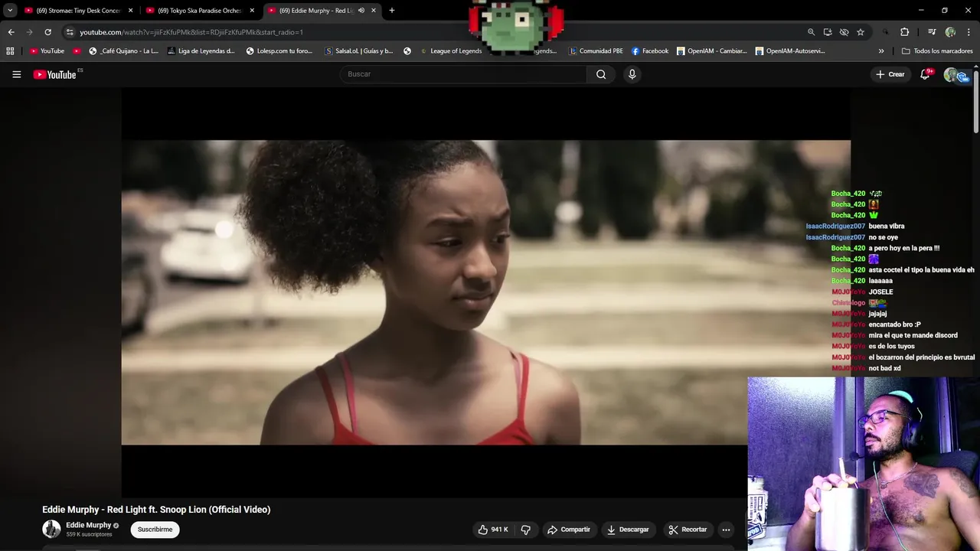Download the video with Descargar

point(628,530)
